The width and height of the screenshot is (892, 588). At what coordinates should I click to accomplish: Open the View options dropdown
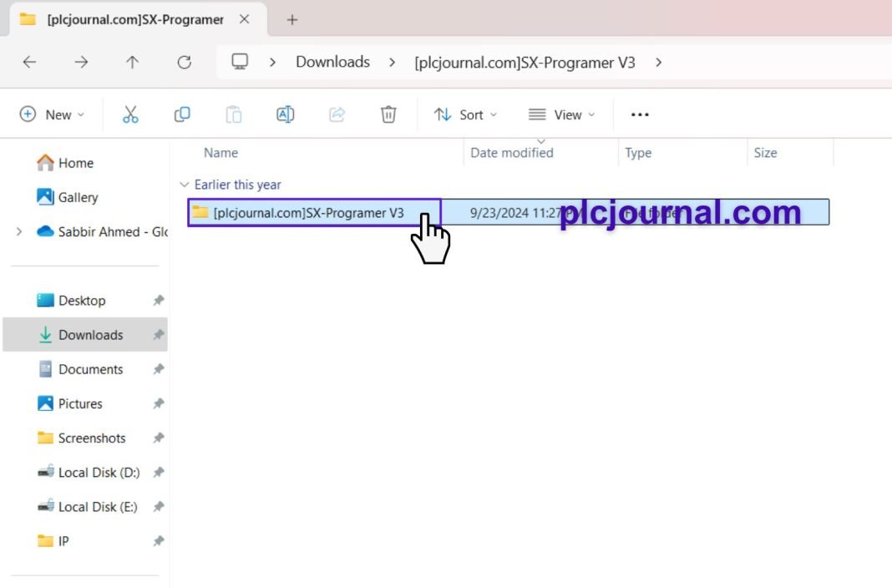point(562,114)
